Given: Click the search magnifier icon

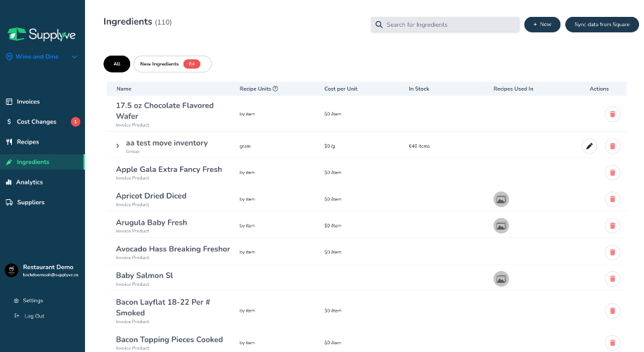Looking at the screenshot, I should pyautogui.click(x=379, y=25).
